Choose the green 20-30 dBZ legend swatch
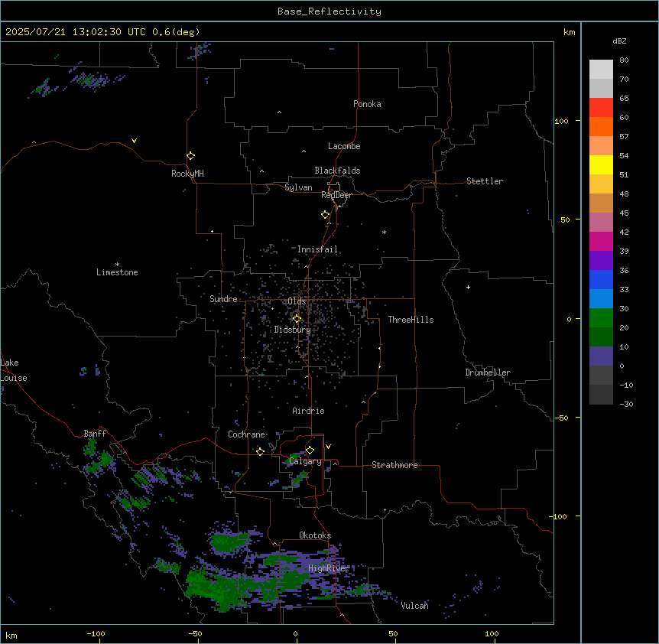659x644 pixels. coord(601,318)
